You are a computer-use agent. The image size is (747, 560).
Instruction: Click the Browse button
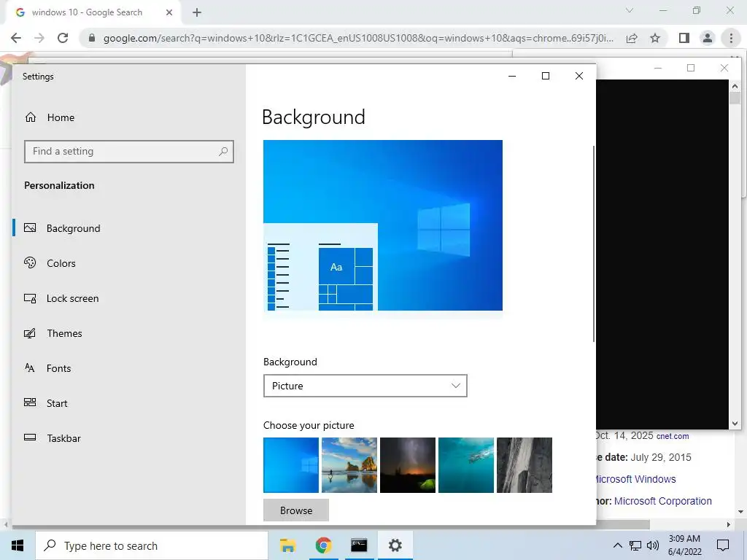296,510
